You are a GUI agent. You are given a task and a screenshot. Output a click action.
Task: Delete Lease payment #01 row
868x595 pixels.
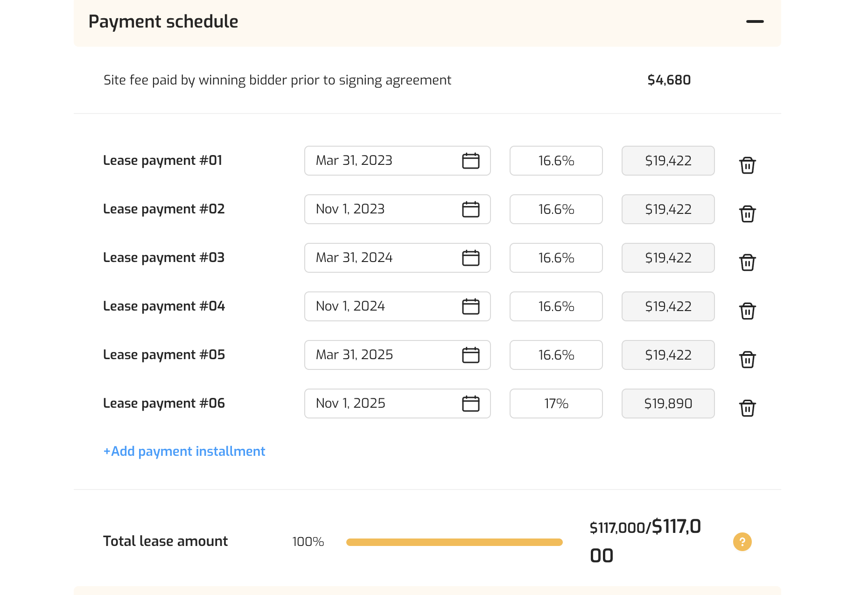click(x=747, y=165)
